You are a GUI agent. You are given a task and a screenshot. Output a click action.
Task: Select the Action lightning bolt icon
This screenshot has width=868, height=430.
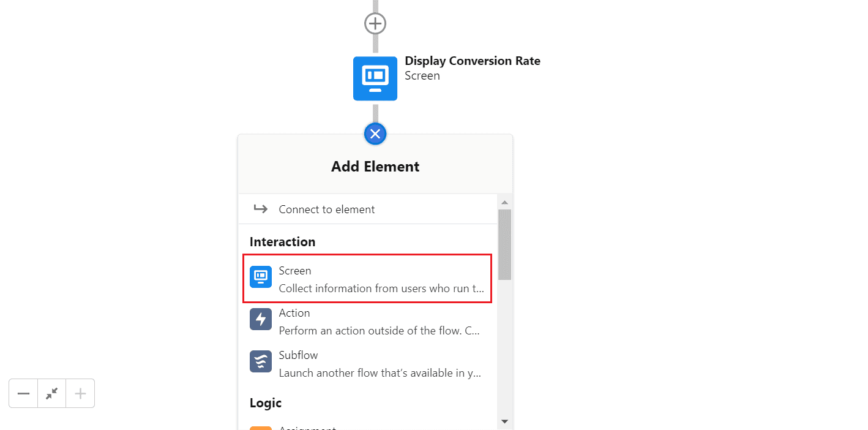(261, 319)
